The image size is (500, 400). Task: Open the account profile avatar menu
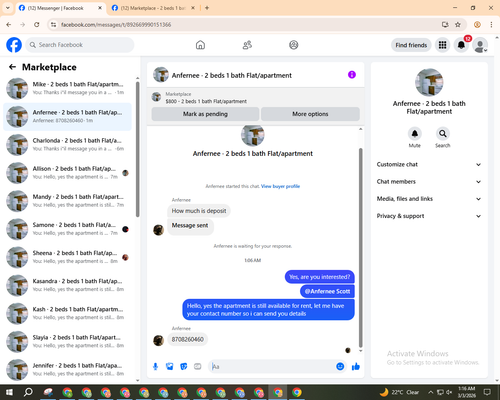point(480,45)
